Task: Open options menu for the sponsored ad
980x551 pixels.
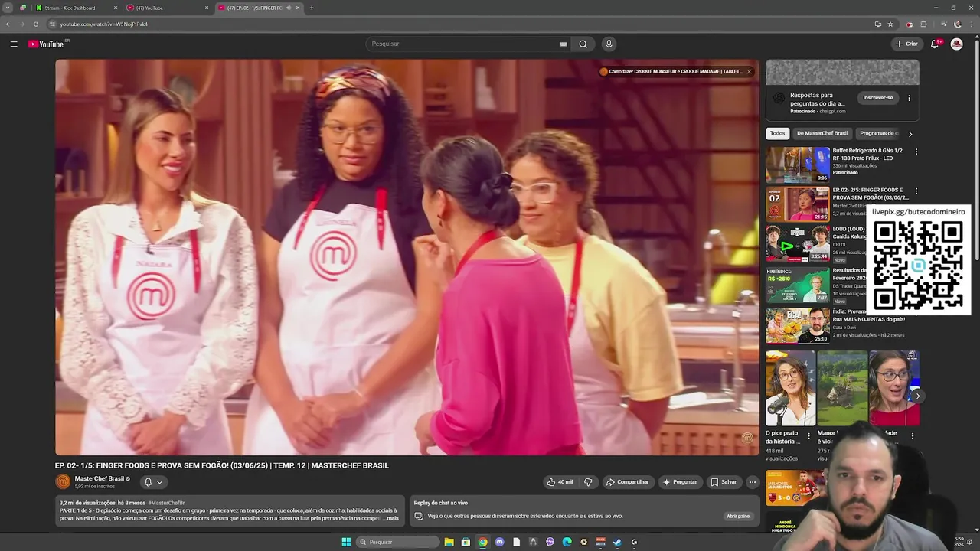Action: tap(909, 98)
